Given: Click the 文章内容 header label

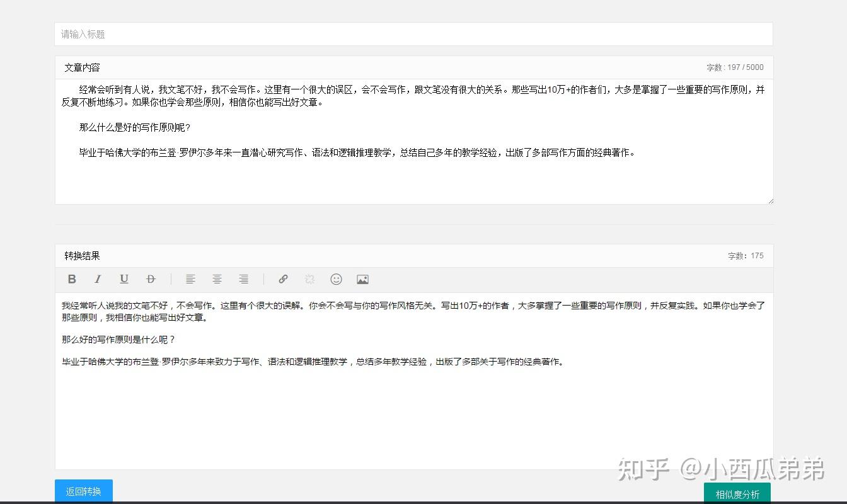Looking at the screenshot, I should [x=82, y=67].
